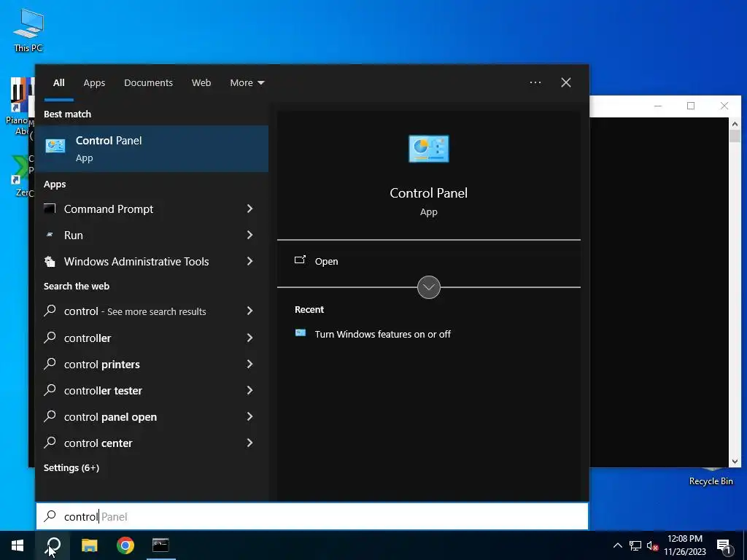This screenshot has height=560, width=747.
Task: Open the More filter dropdown
Action: pyautogui.click(x=247, y=83)
